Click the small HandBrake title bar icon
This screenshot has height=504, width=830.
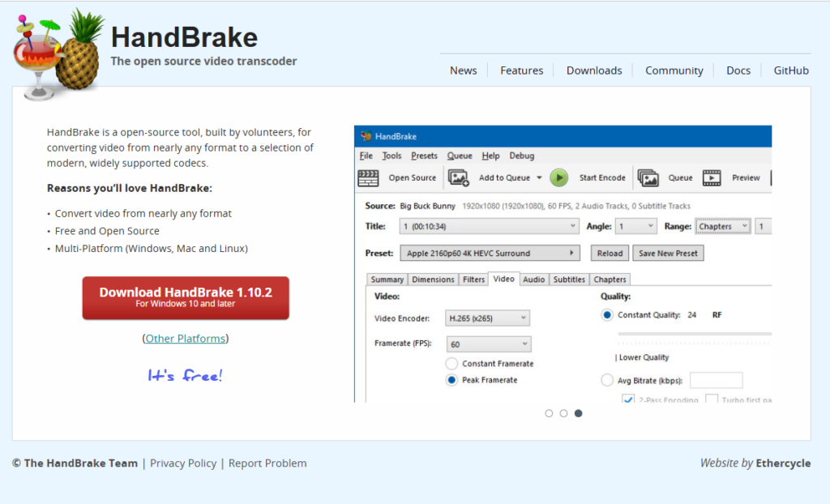pyautogui.click(x=366, y=136)
